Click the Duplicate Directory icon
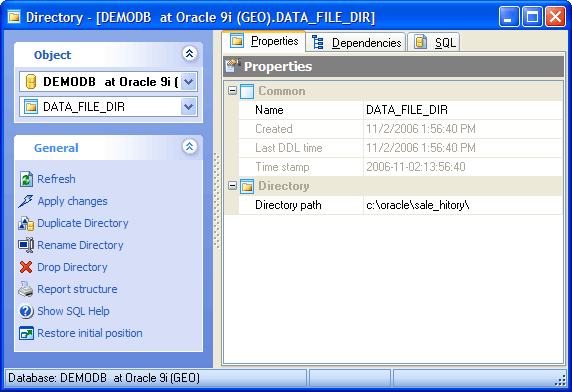Viewport: 572px width, 392px height. pyautogui.click(x=26, y=223)
